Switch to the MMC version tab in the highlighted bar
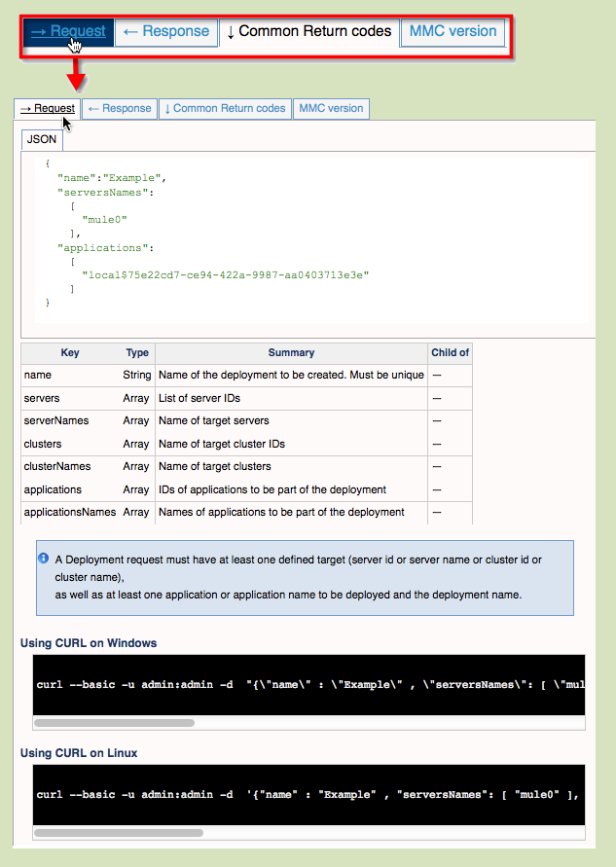 point(453,31)
